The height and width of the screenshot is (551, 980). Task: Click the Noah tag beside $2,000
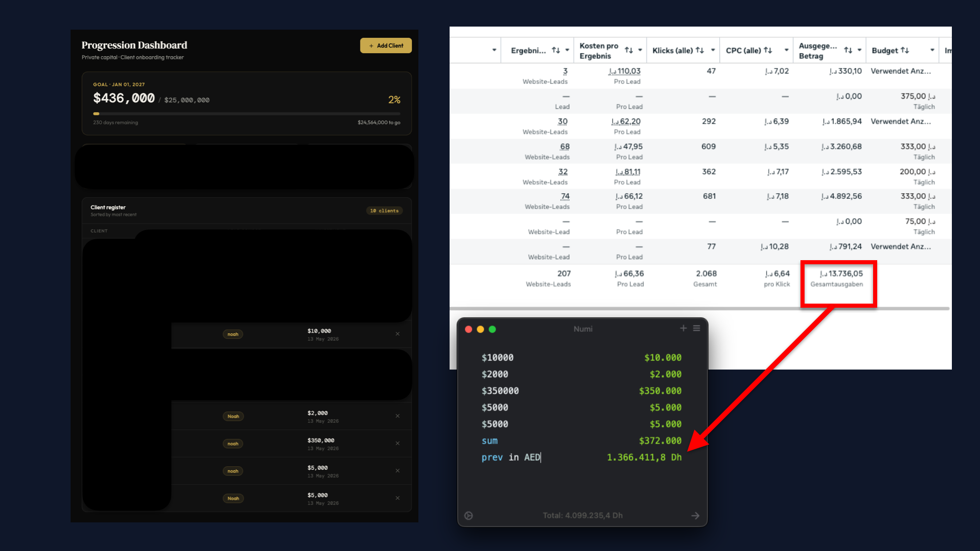(x=233, y=417)
